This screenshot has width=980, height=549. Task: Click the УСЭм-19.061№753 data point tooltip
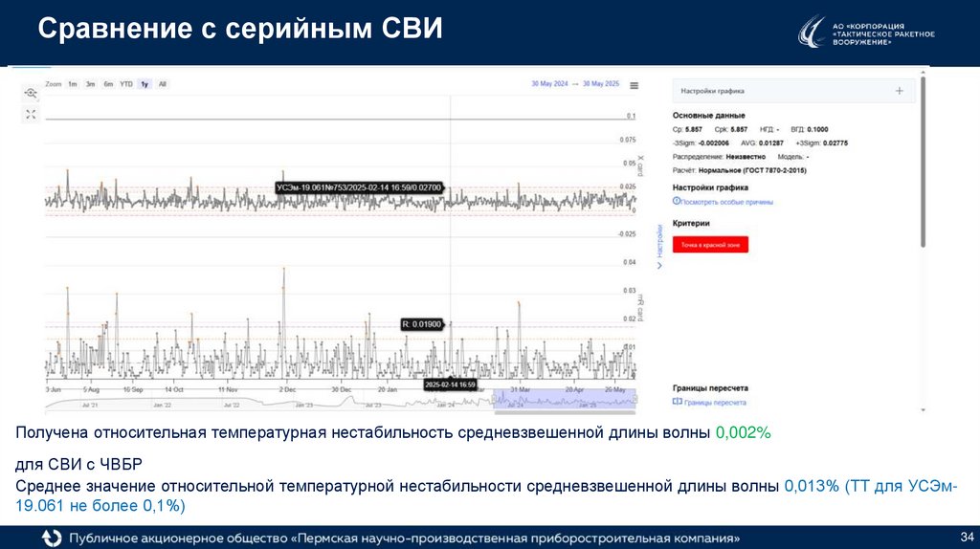(360, 187)
